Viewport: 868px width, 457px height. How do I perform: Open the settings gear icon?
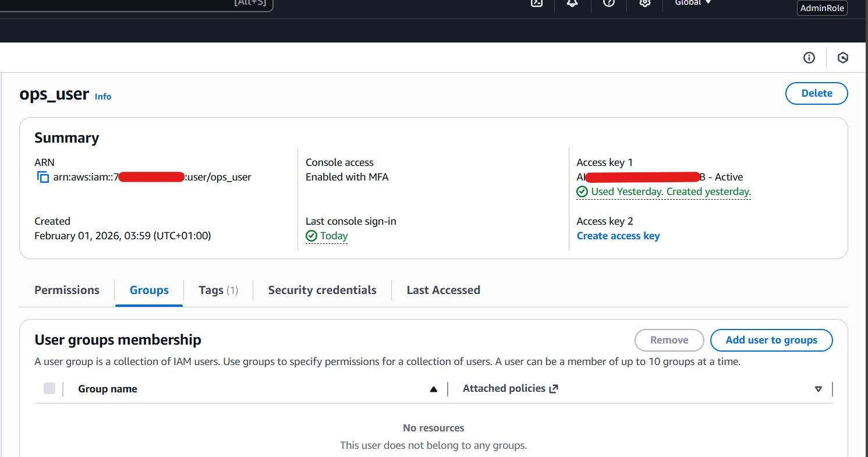coord(644,3)
